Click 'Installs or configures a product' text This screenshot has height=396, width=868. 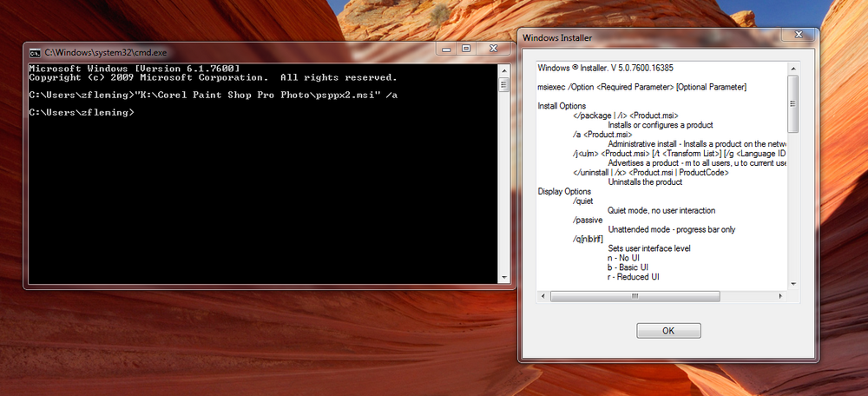pos(661,125)
